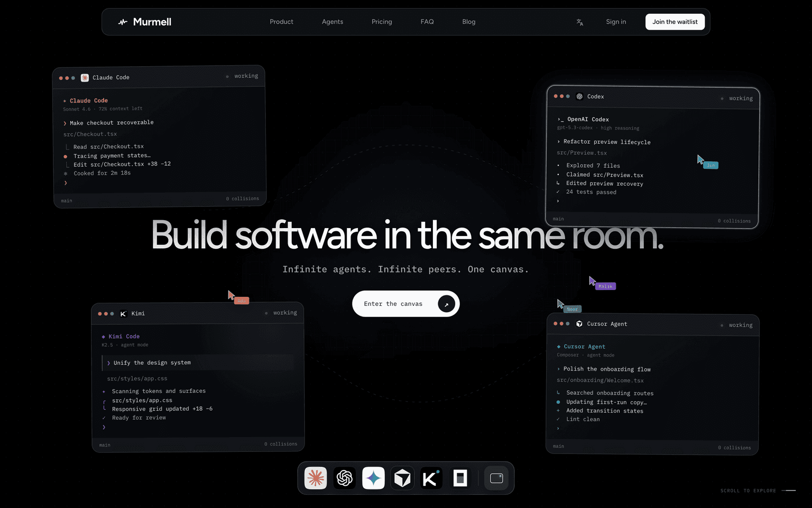Click the Malik collaborator cursor label
812x508 pixels.
click(605, 286)
